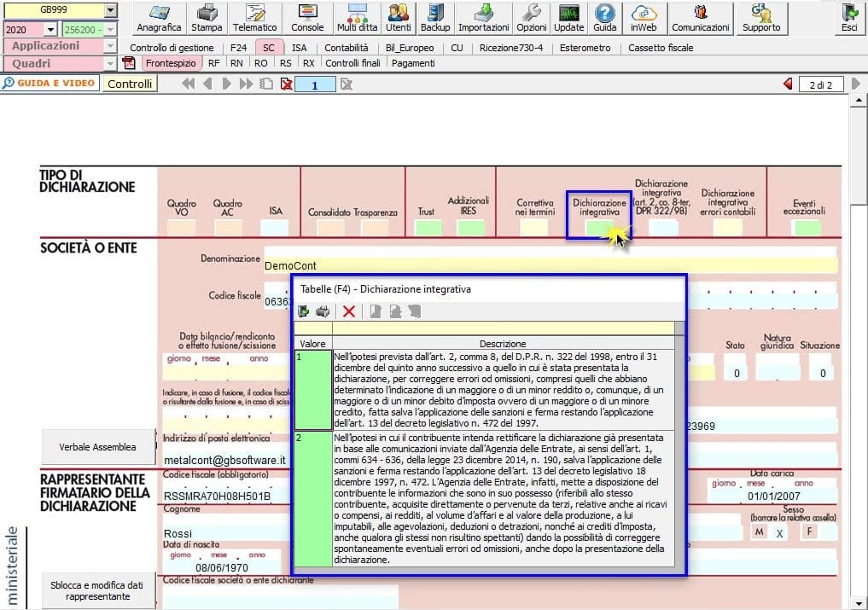Image resolution: width=868 pixels, height=610 pixels.
Task: Switch to the Controllo di gestione tab
Action: point(172,48)
